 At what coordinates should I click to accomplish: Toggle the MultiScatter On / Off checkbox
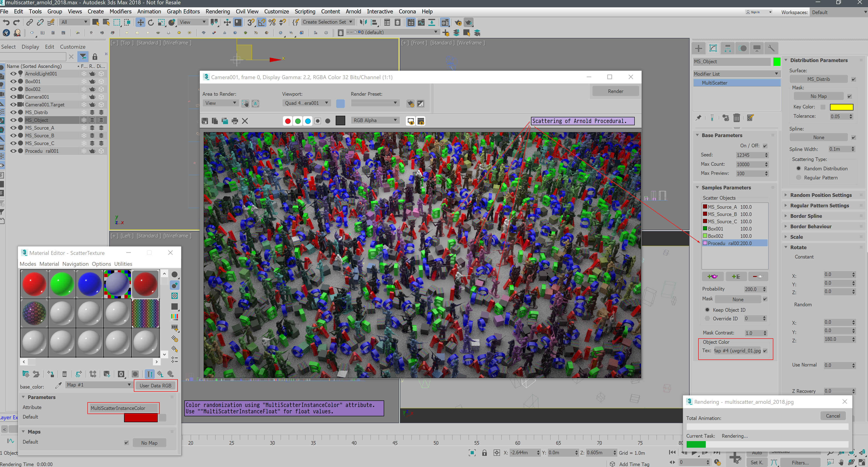pyautogui.click(x=765, y=146)
